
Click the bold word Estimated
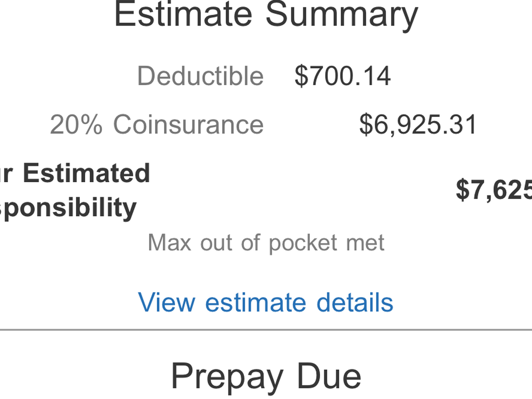coord(86,173)
